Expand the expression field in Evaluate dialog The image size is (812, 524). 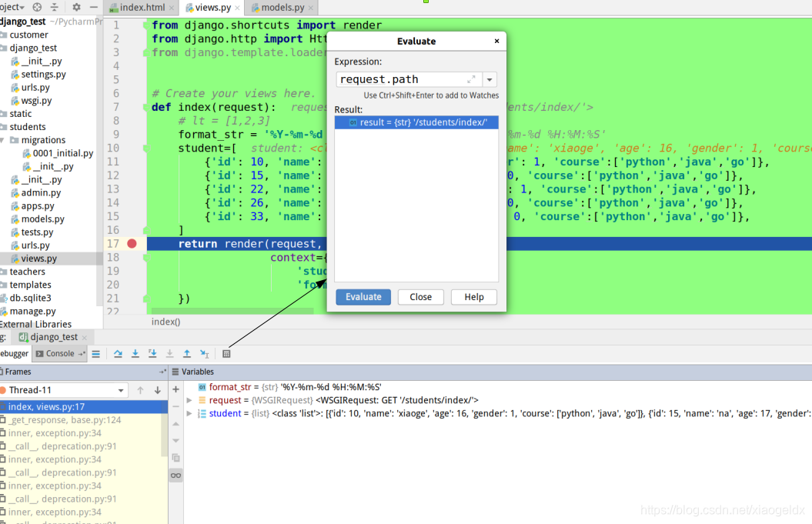click(471, 79)
